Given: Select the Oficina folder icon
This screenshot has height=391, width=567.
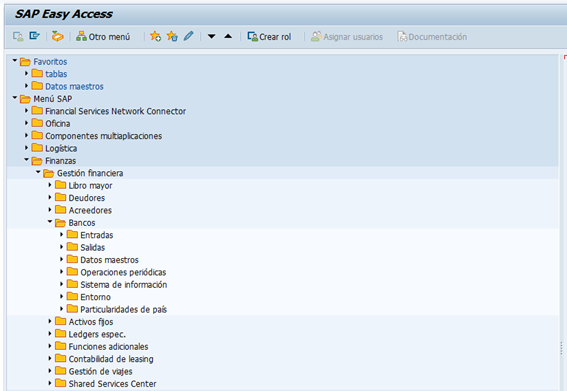Looking at the screenshot, I should pyautogui.click(x=37, y=123).
